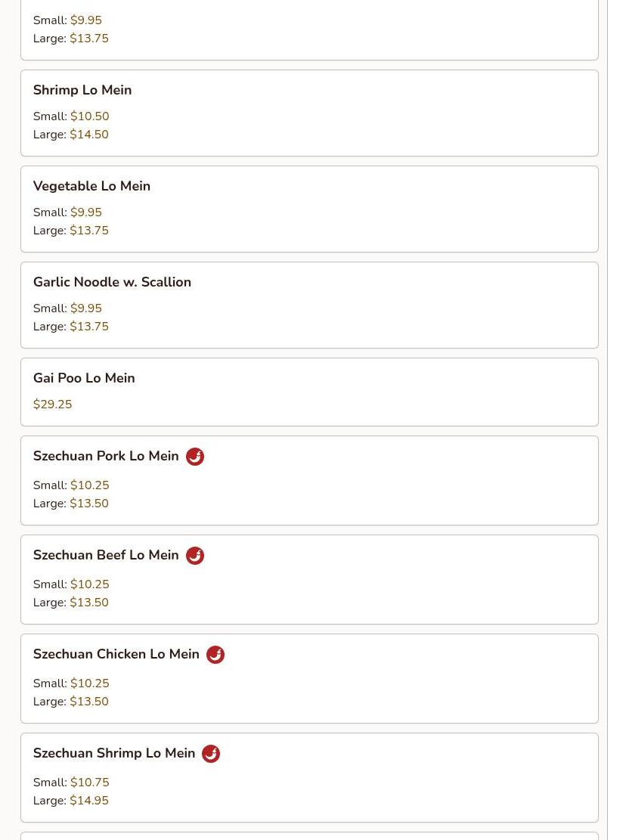Screen dimensions: 623x840
Task: Click the Szechuan Shrimp Lo Mein heading
Action: (x=114, y=753)
